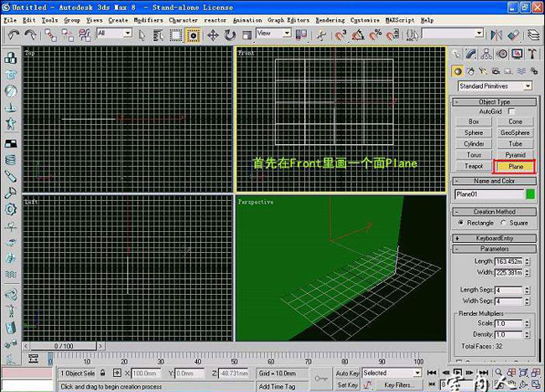Switch to the Motion command panel tab
This screenshot has height=392, width=545.
point(501,54)
